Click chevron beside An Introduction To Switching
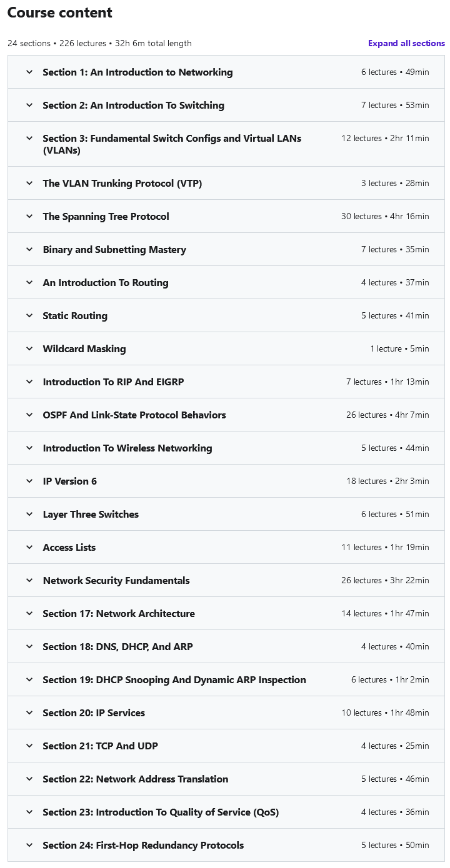Screen dimensions: 450x868 [x=29, y=106]
